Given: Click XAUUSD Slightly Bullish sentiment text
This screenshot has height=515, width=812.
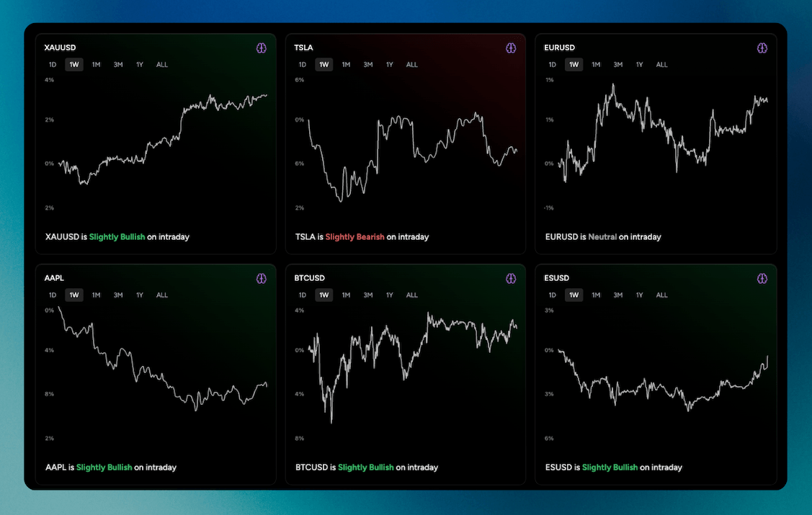Looking at the screenshot, I should coord(117,237).
